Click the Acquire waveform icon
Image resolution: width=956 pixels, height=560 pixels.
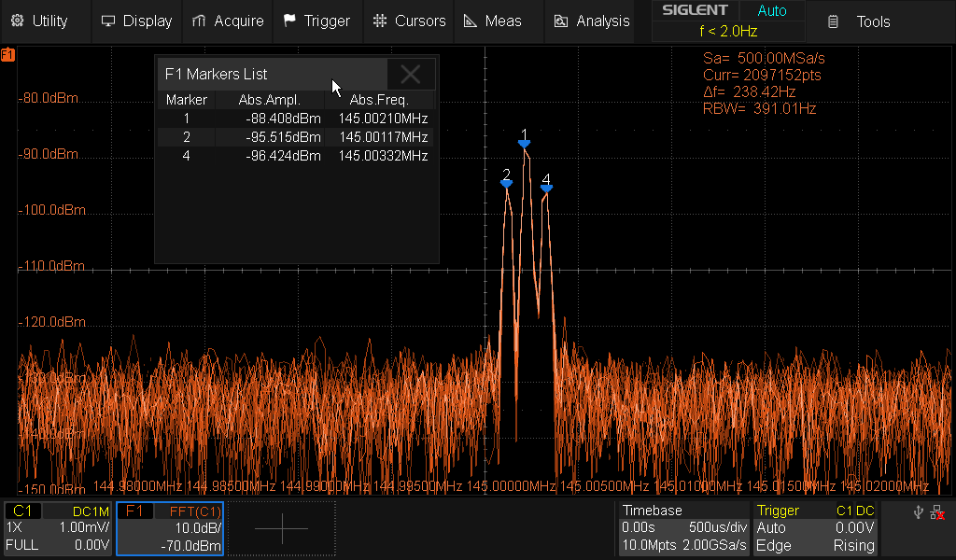pyautogui.click(x=199, y=21)
